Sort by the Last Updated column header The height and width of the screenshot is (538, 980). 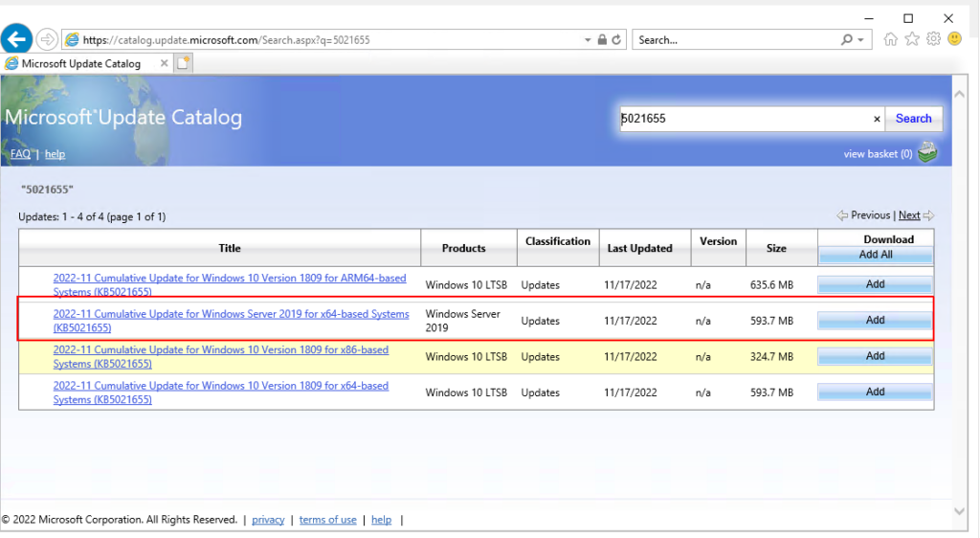(645, 248)
